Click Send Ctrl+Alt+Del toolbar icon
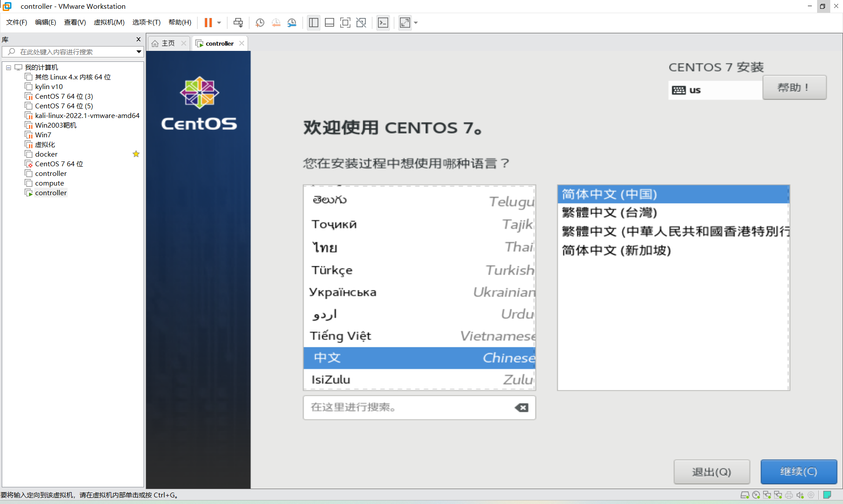Image resolution: width=843 pixels, height=504 pixels. [x=238, y=22]
